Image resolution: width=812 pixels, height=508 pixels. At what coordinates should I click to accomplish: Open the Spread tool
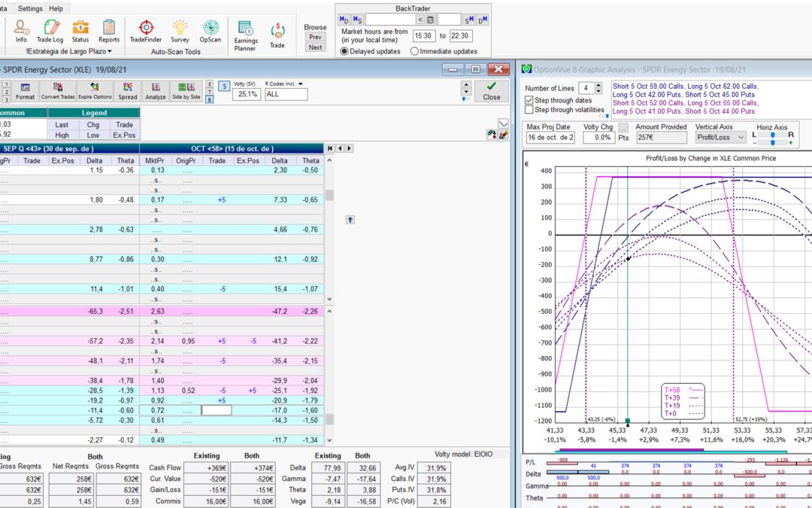(127, 91)
